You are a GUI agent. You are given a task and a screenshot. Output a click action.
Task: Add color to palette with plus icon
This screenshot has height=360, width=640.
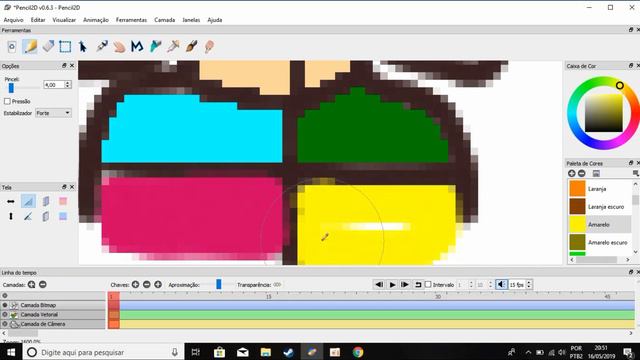pos(572,173)
